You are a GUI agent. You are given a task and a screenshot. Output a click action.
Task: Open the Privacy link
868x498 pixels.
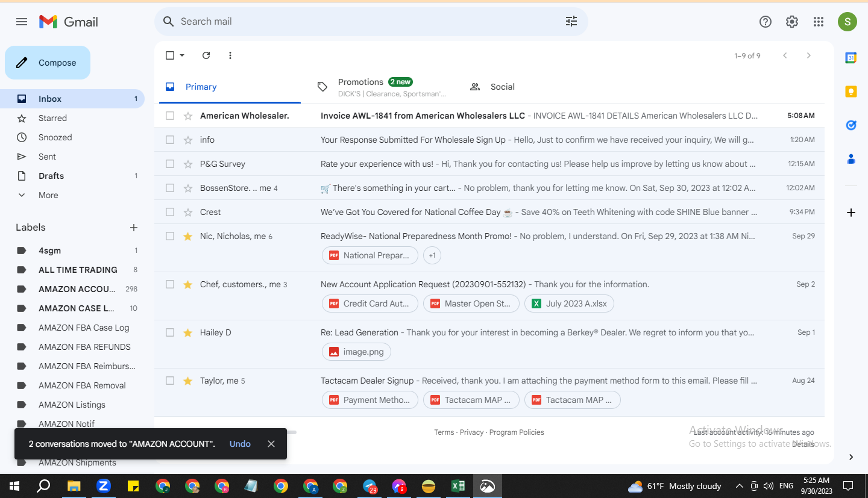[471, 432]
